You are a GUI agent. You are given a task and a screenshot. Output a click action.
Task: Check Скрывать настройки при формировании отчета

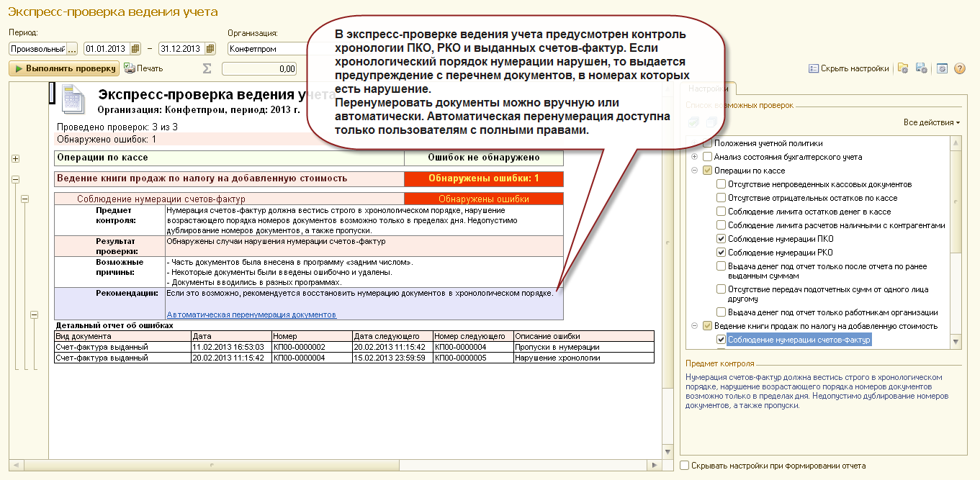coord(684,466)
